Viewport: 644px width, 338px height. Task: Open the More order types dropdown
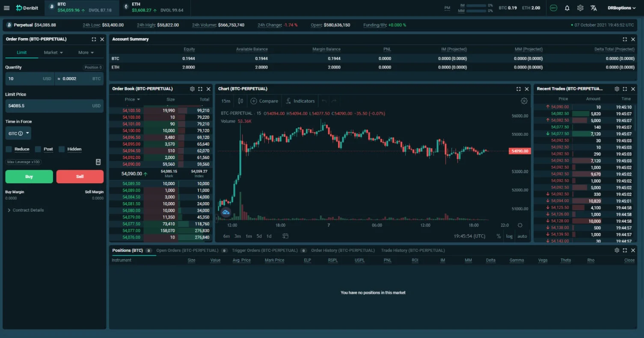86,52
